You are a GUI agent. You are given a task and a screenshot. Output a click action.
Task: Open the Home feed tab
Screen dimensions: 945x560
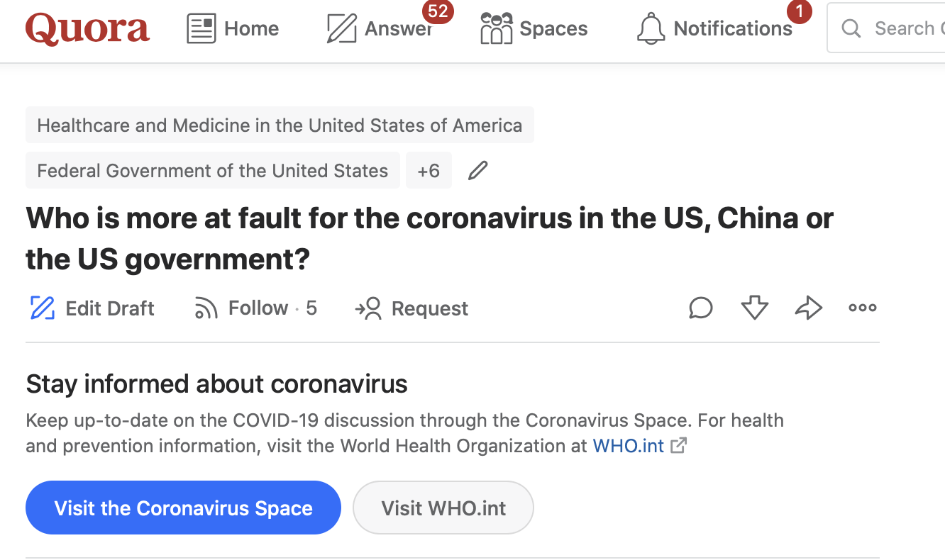[x=233, y=29]
